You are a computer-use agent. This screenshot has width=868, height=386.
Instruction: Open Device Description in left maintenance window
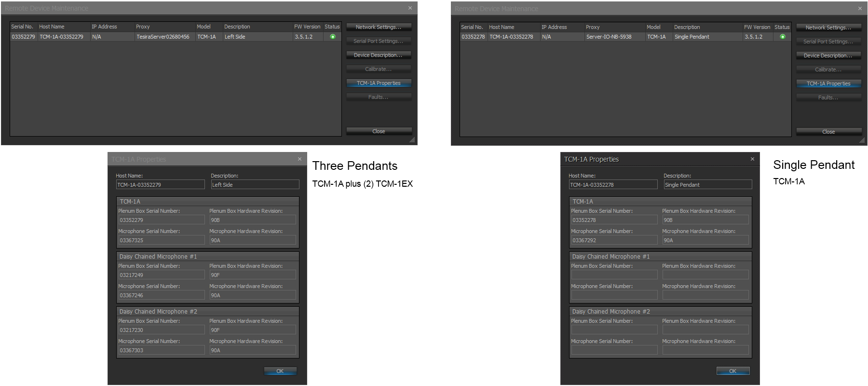379,55
